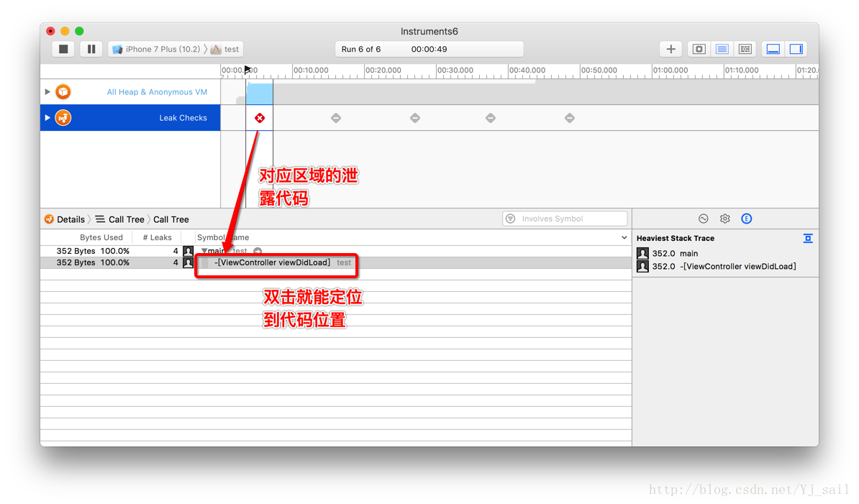Image resolution: width=859 pixels, height=504 pixels.
Task: Click the 00:30.000 mark on the time ruler
Action: click(x=455, y=70)
